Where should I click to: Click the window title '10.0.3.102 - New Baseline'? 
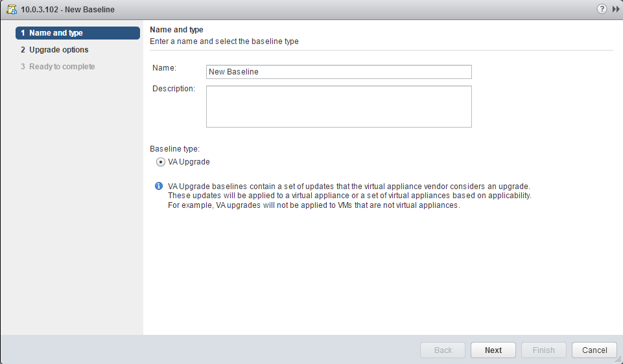(x=67, y=9)
